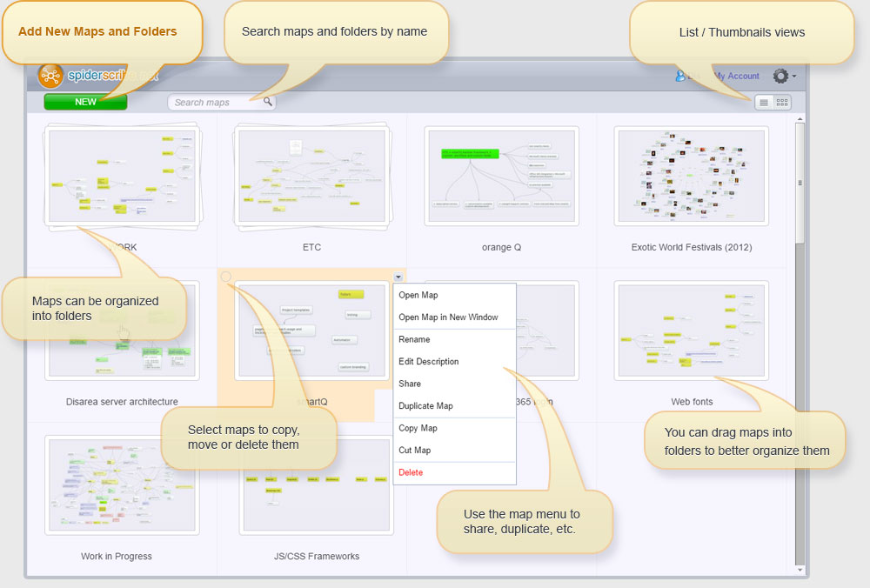Screen dimensions: 870x588
Task: Choose Rename in the map menu
Action: coord(414,339)
